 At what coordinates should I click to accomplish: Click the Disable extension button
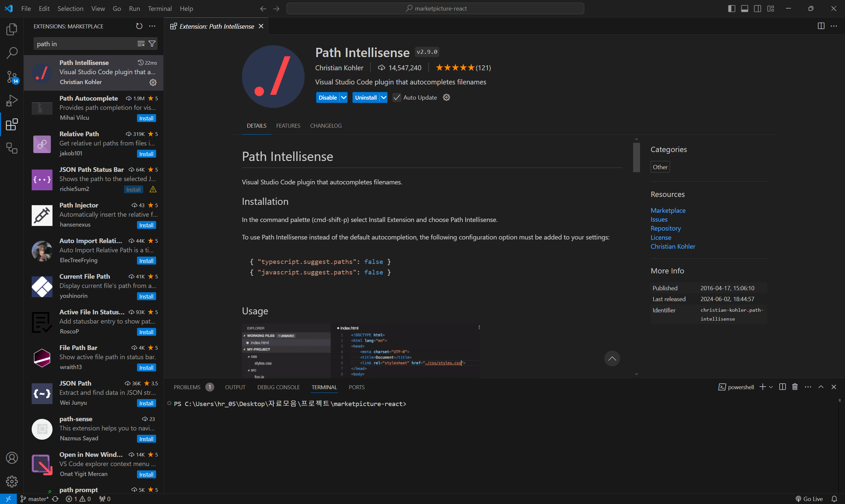pyautogui.click(x=328, y=98)
